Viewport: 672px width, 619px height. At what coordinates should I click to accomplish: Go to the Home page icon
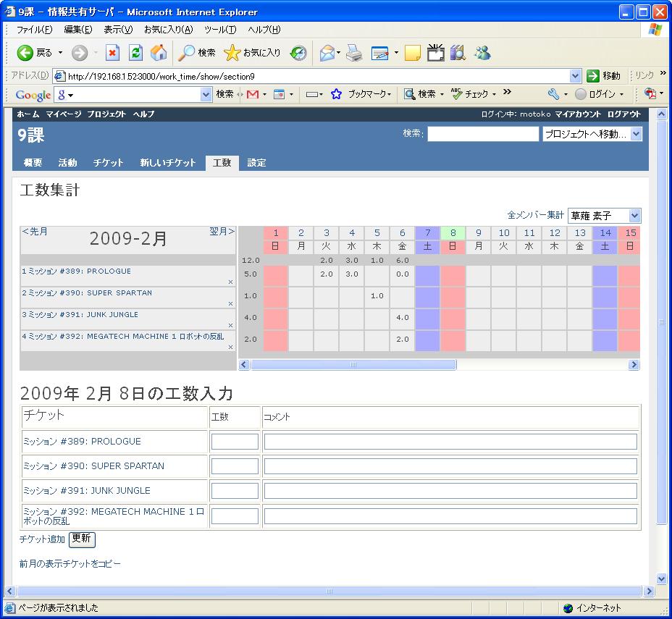point(159,53)
